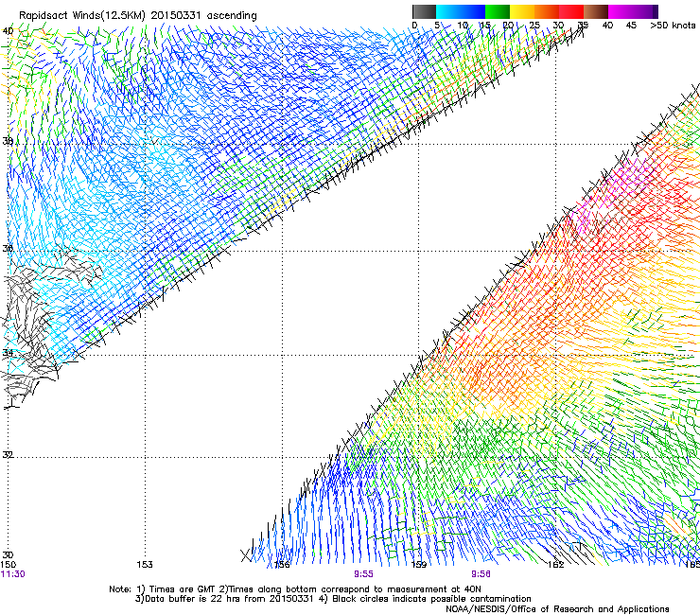This screenshot has width=700, height=615.
Task: Click the gray 0-5 knots legend swatch
Action: pyautogui.click(x=424, y=11)
